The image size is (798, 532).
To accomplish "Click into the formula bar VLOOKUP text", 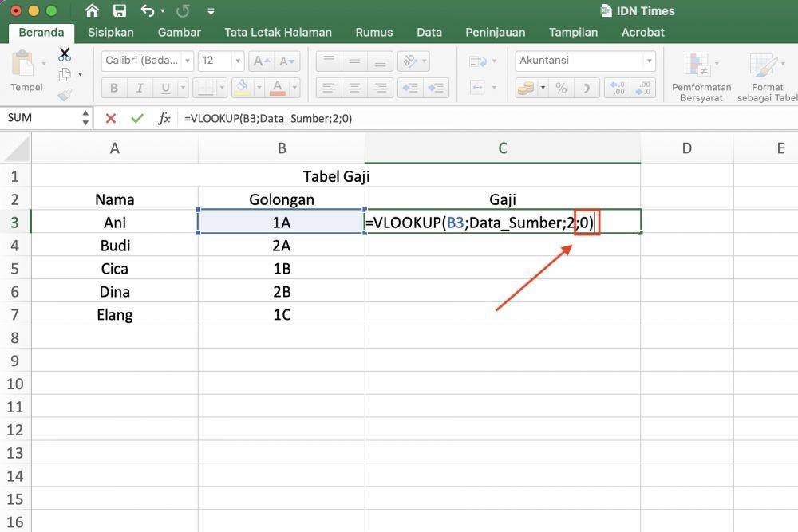I will 268,119.
